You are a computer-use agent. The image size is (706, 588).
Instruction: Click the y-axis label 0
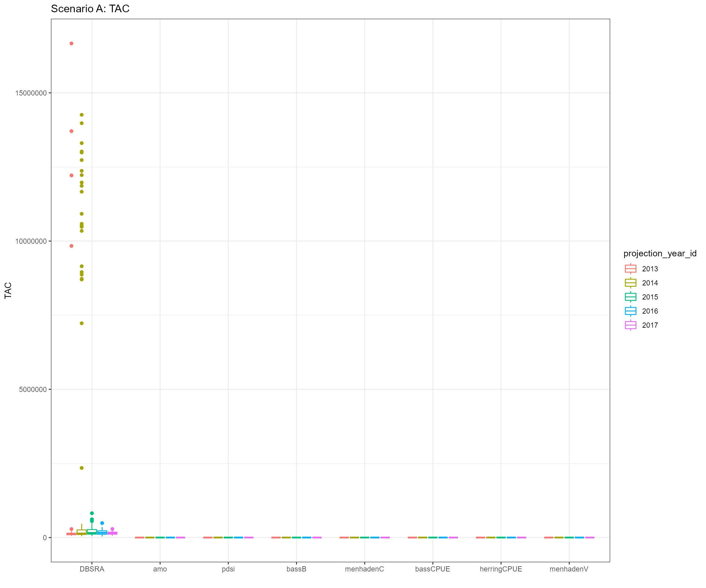click(45, 537)
